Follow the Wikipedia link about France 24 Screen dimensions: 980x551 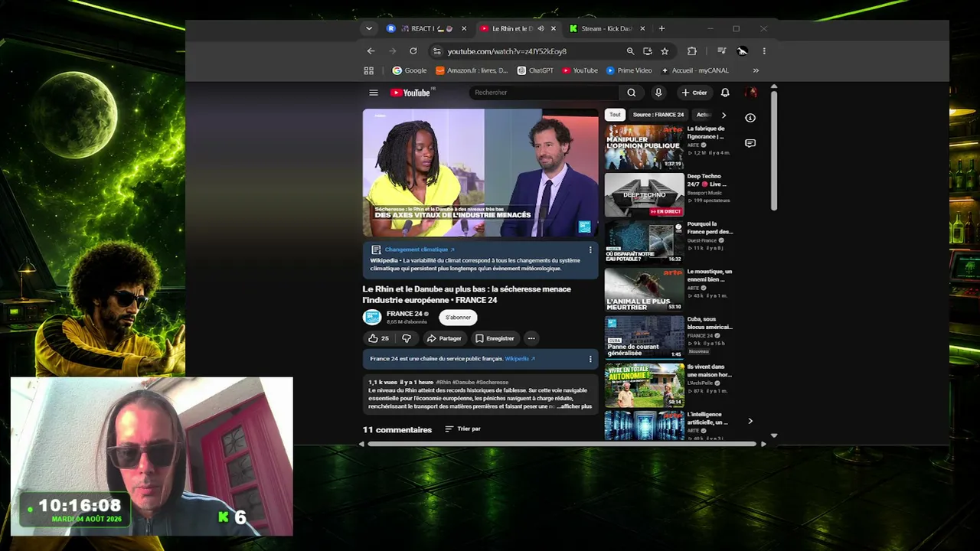pos(520,359)
